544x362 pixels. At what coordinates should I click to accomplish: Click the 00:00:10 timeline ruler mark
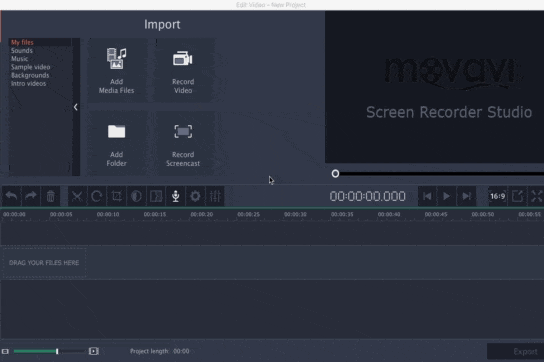click(x=108, y=214)
